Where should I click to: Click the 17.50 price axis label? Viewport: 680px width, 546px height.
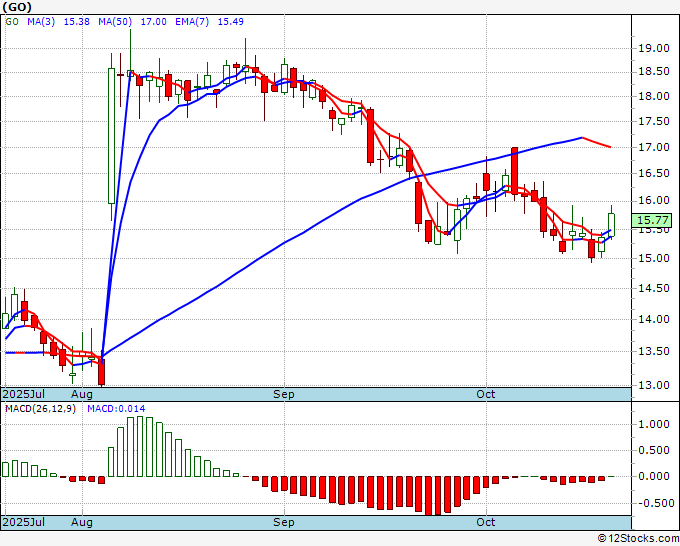(x=654, y=121)
